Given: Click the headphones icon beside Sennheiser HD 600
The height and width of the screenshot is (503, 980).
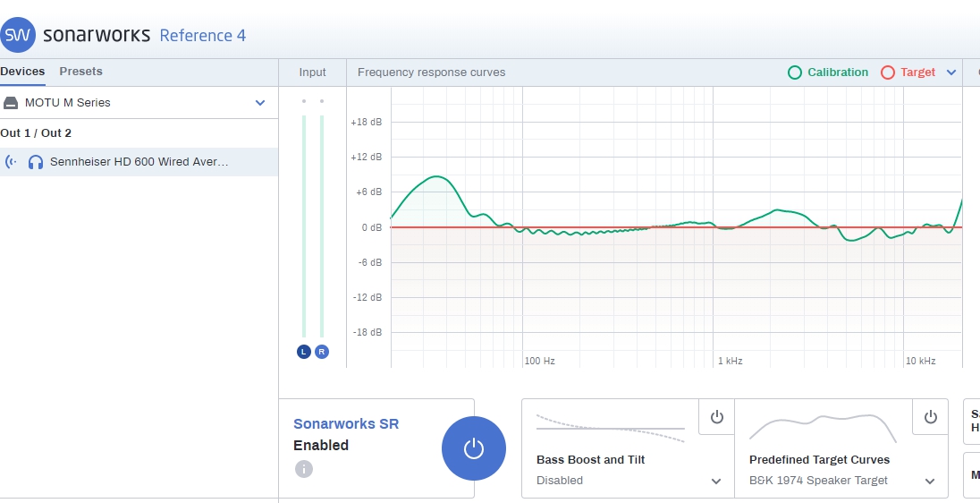Looking at the screenshot, I should (x=36, y=162).
